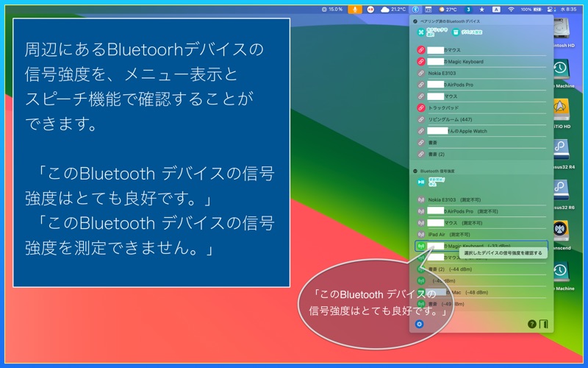
Task: Click the quit door icon beside help
Action: click(x=543, y=324)
